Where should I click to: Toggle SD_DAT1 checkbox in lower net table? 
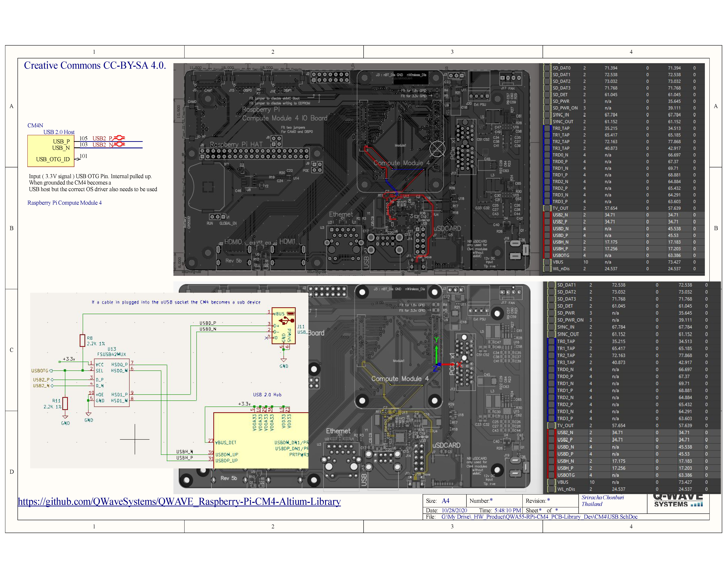551,285
